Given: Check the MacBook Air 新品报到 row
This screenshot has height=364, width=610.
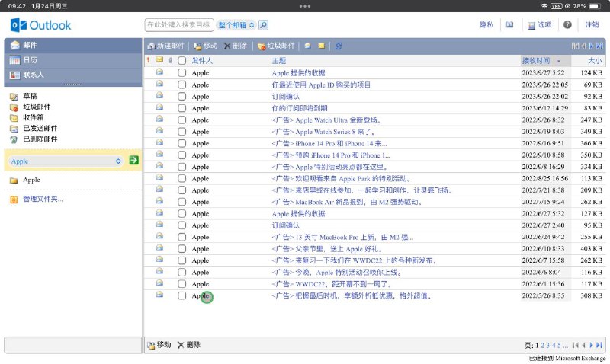Looking at the screenshot, I should coord(181,202).
